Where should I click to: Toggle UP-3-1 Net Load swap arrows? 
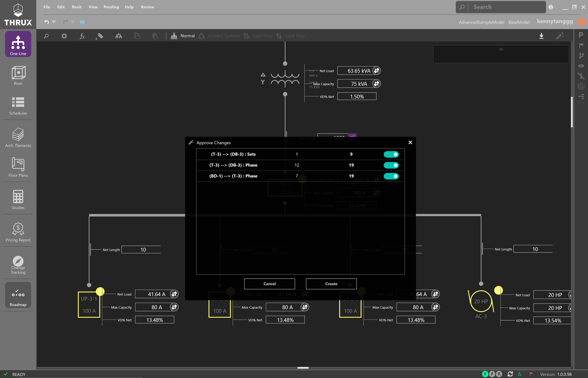[174, 294]
